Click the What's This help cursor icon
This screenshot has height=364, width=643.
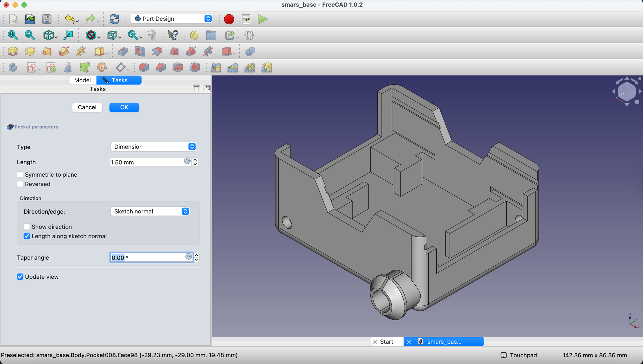click(173, 35)
